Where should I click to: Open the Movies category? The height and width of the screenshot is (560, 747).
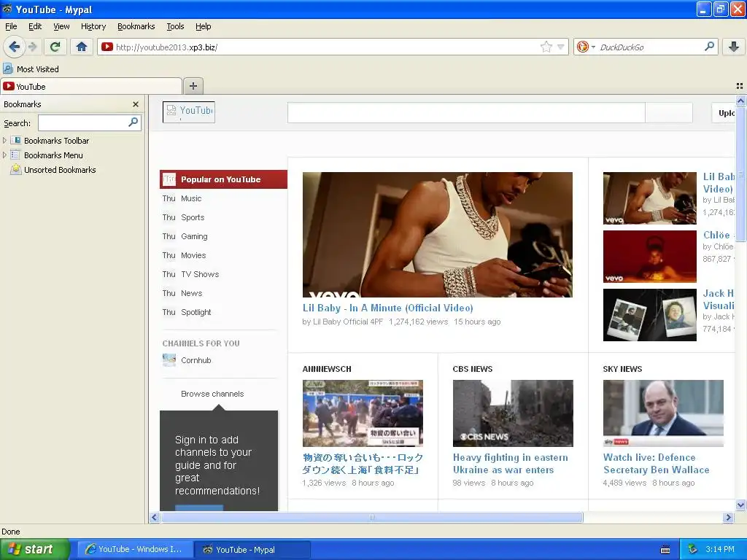point(193,255)
